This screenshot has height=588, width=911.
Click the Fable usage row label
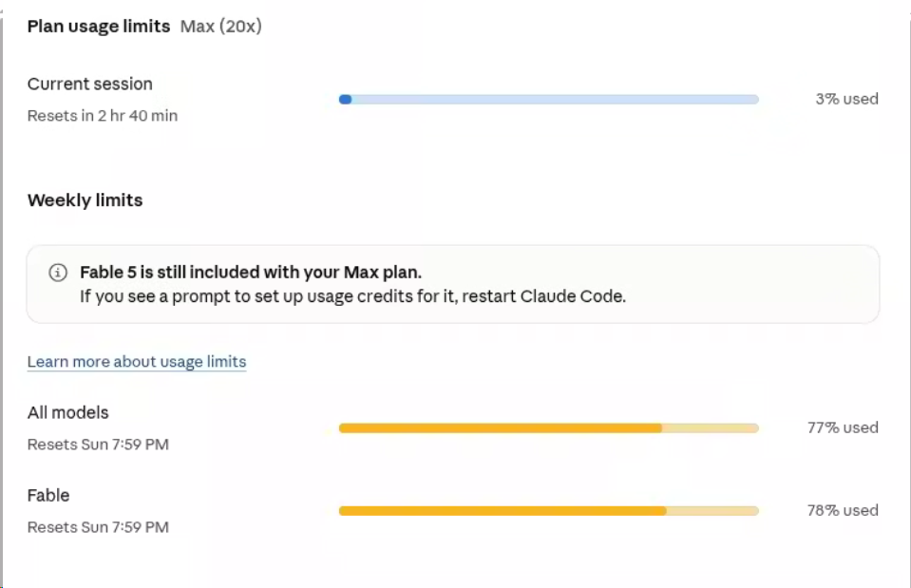tap(48, 495)
